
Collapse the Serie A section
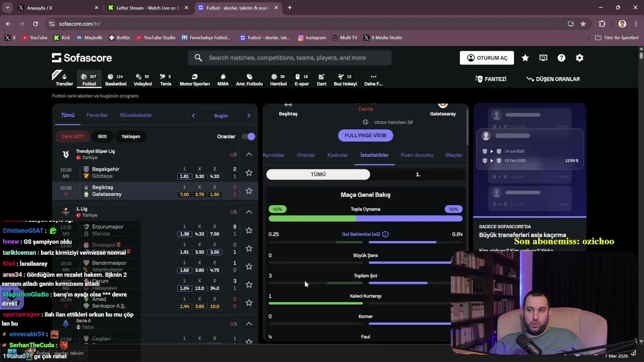click(x=249, y=324)
